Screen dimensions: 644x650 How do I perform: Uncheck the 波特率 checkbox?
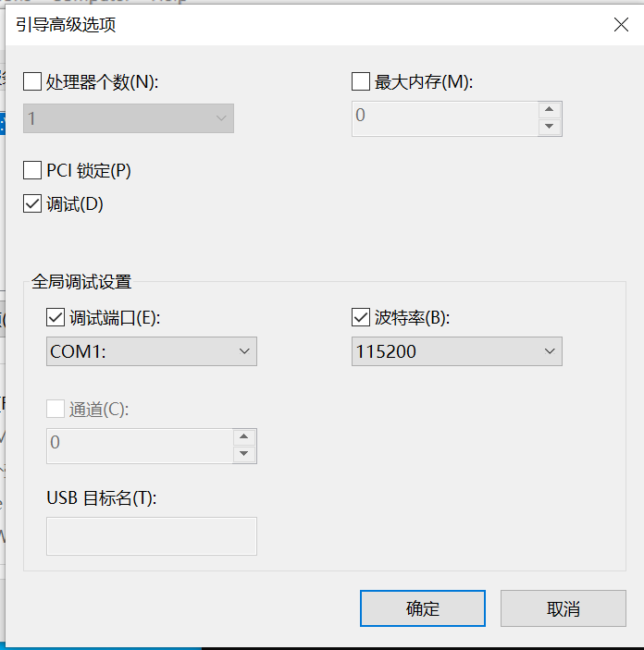361,318
